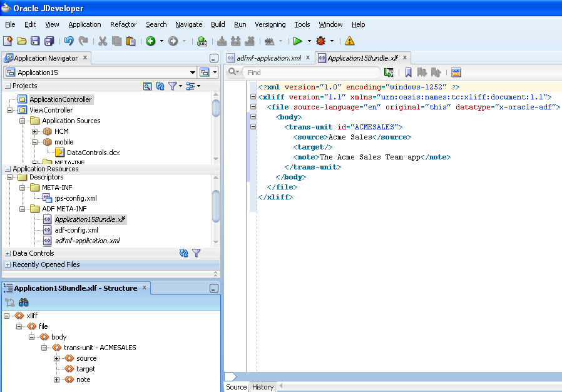This screenshot has height=392, width=562.
Task: Minimize the Application Navigator panel
Action: [213, 58]
